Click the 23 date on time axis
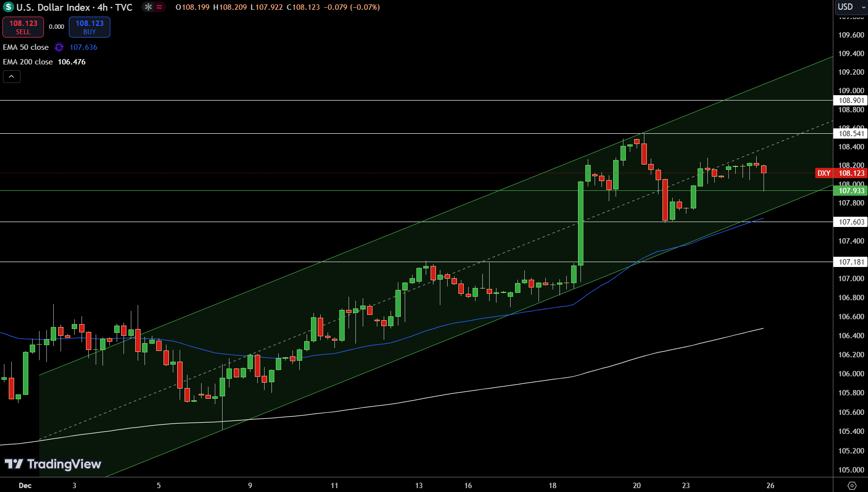 [686, 486]
